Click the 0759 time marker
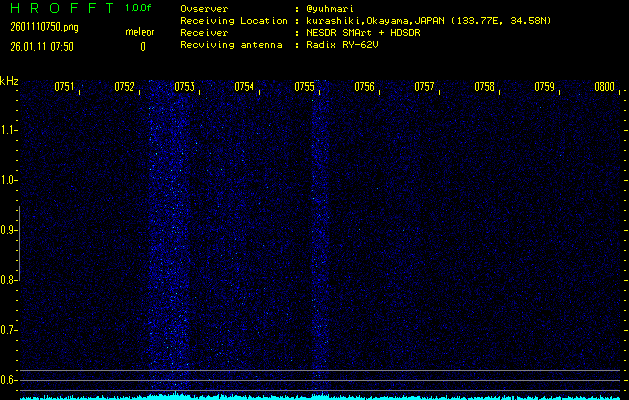The width and height of the screenshot is (629, 400). coord(544,87)
